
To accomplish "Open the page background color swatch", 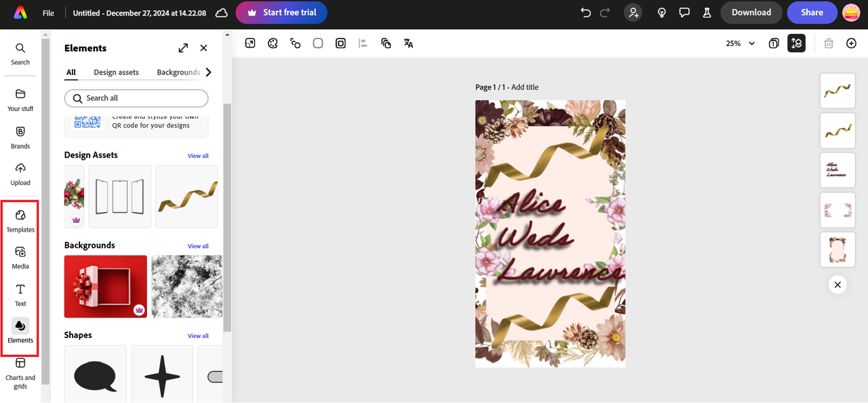I will click(318, 43).
